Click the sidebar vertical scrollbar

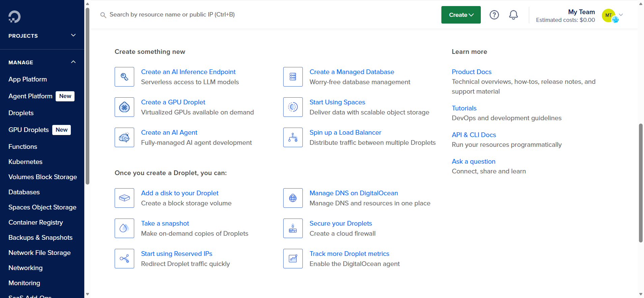pos(88,96)
